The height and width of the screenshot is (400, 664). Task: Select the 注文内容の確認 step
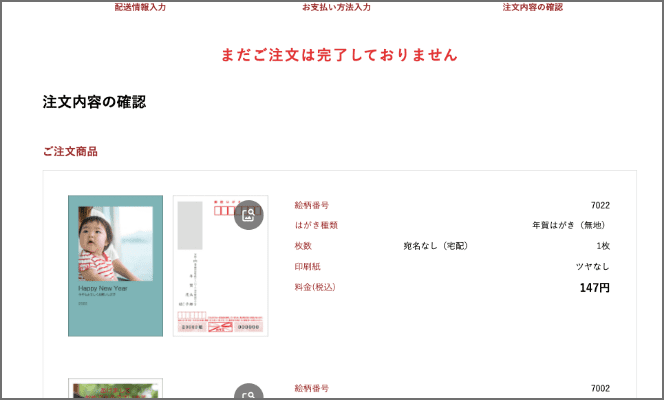pos(533,7)
